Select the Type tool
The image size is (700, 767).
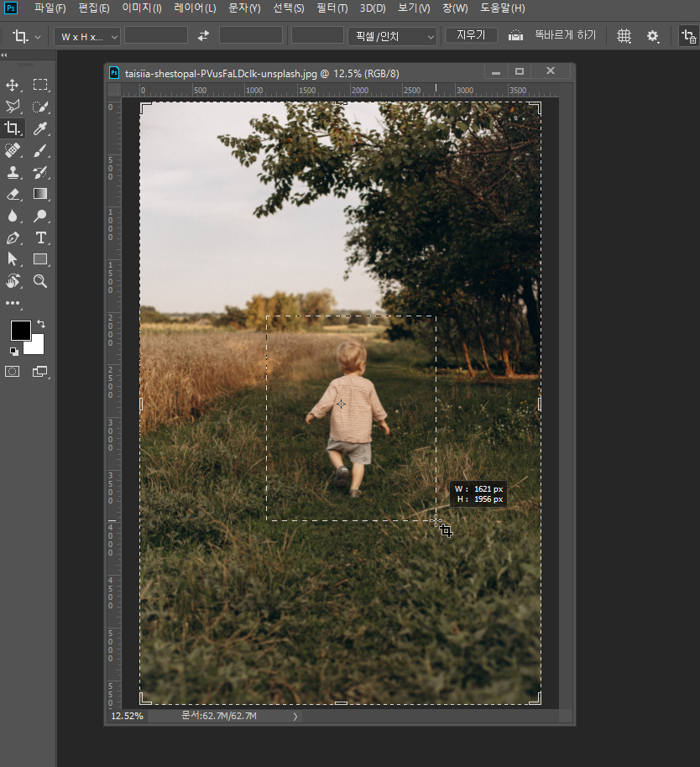[40, 237]
